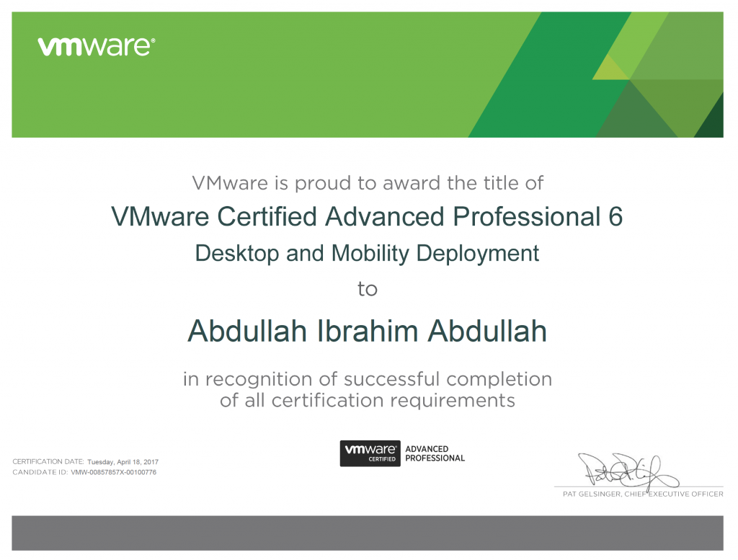This screenshot has height=560, width=738.
Task: Click the recipient name 'Abdullah Ibrahim Abdullah'
Action: point(367,331)
